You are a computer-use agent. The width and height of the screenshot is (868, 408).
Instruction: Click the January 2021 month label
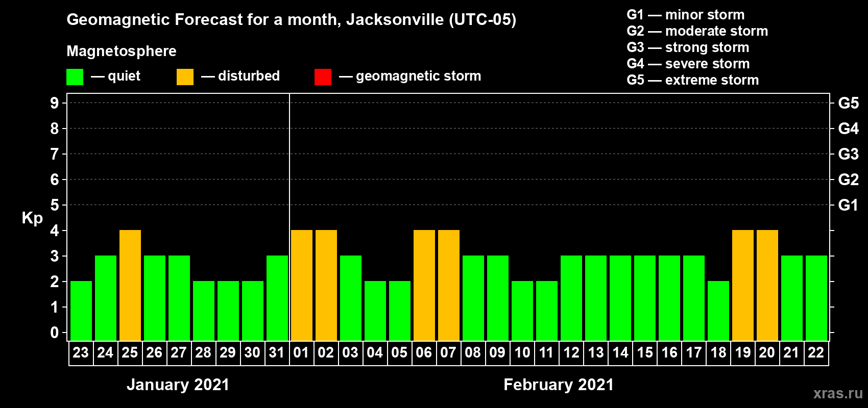pos(178,385)
